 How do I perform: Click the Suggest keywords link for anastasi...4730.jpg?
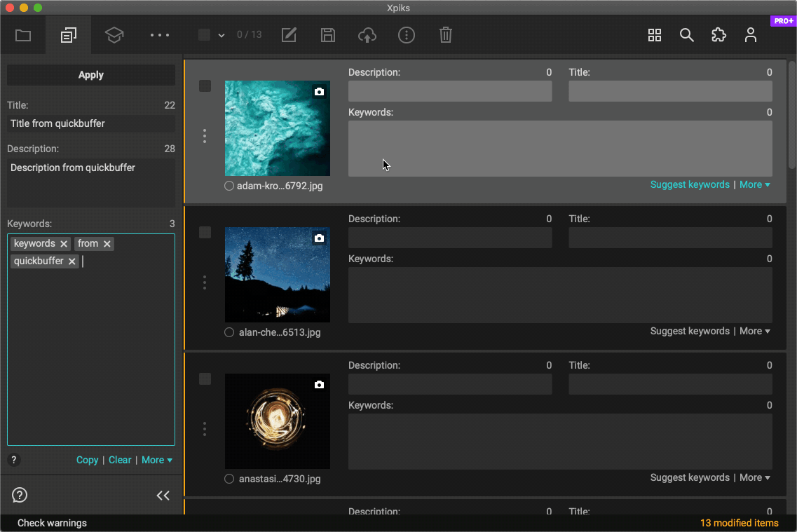690,477
